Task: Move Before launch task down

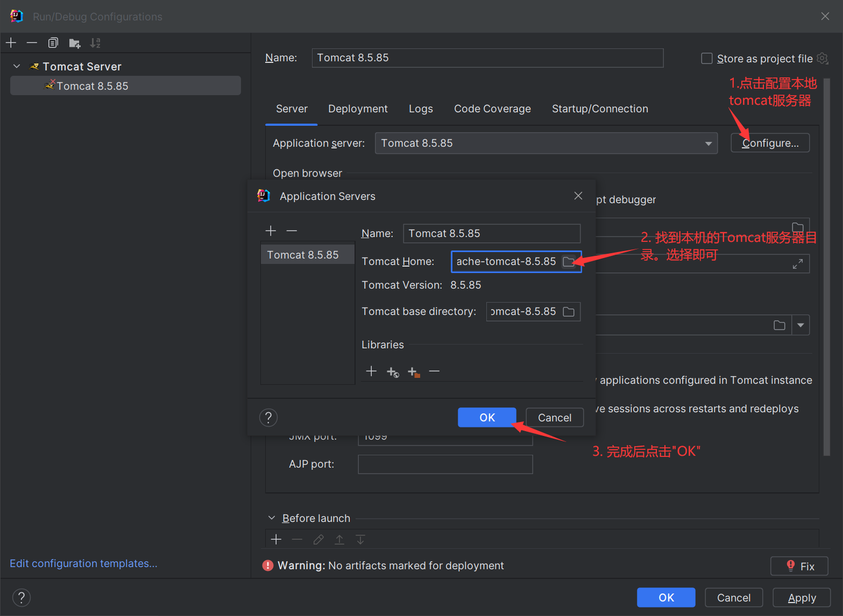Action: point(361,539)
